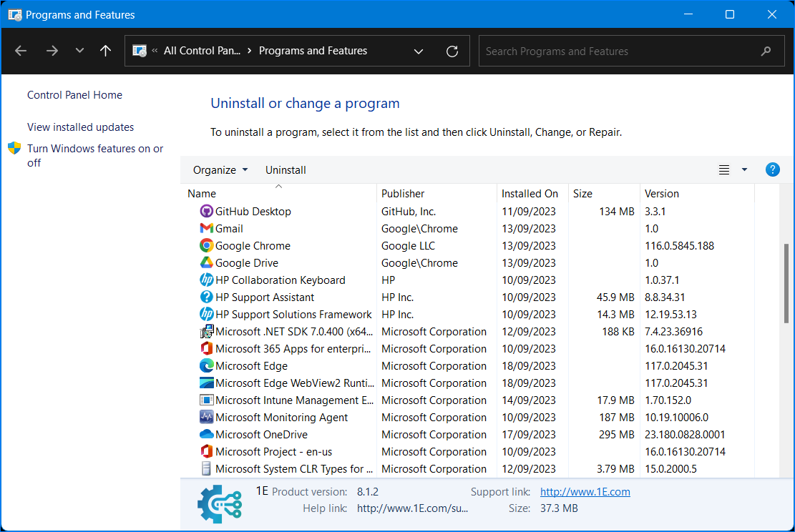
Task: Click the 1E product logo in details pane
Action: coord(220,503)
